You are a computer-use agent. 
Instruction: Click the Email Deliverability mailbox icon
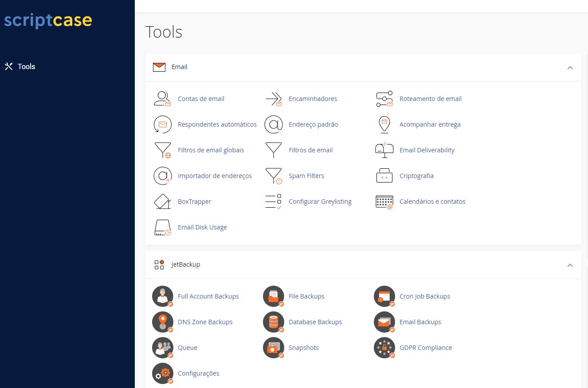click(x=384, y=150)
